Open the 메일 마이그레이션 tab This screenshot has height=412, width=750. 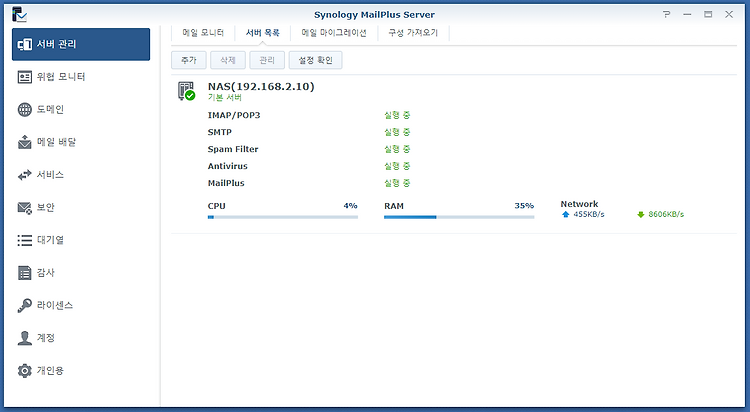pyautogui.click(x=334, y=33)
